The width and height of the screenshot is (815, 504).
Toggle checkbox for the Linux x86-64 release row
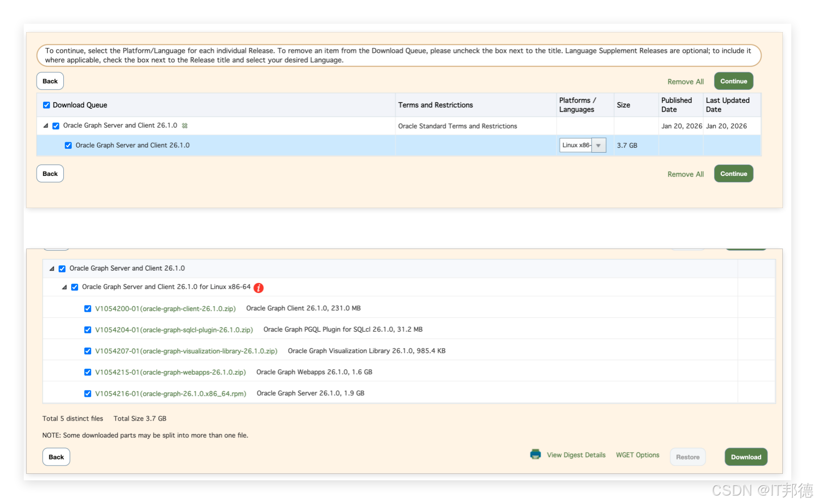coord(75,287)
